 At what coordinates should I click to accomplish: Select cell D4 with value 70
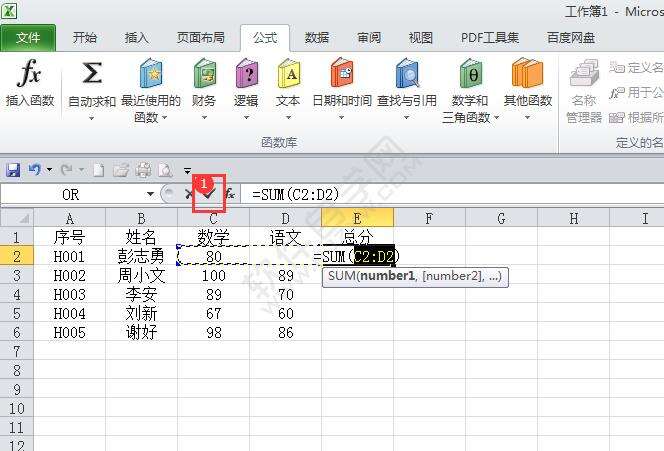285,294
